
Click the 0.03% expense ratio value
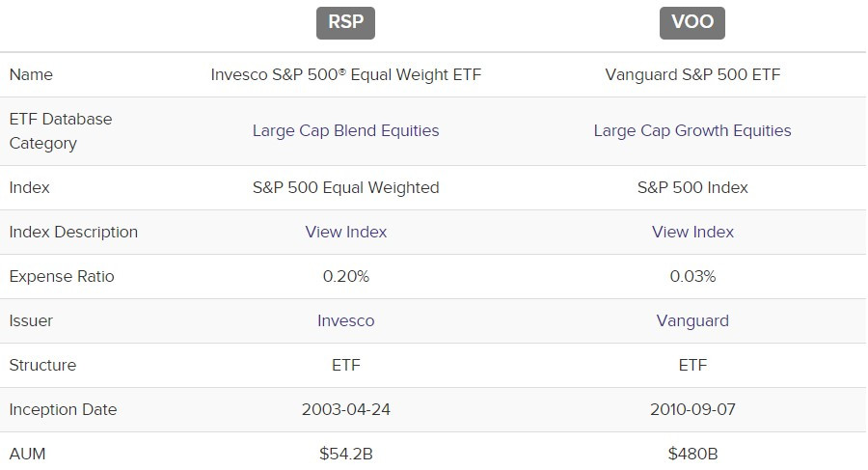(692, 276)
